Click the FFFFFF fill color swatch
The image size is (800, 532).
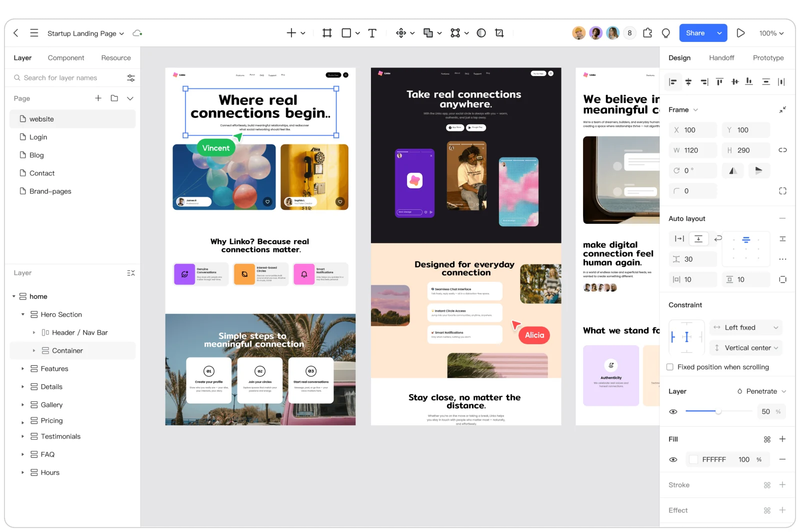pos(693,460)
